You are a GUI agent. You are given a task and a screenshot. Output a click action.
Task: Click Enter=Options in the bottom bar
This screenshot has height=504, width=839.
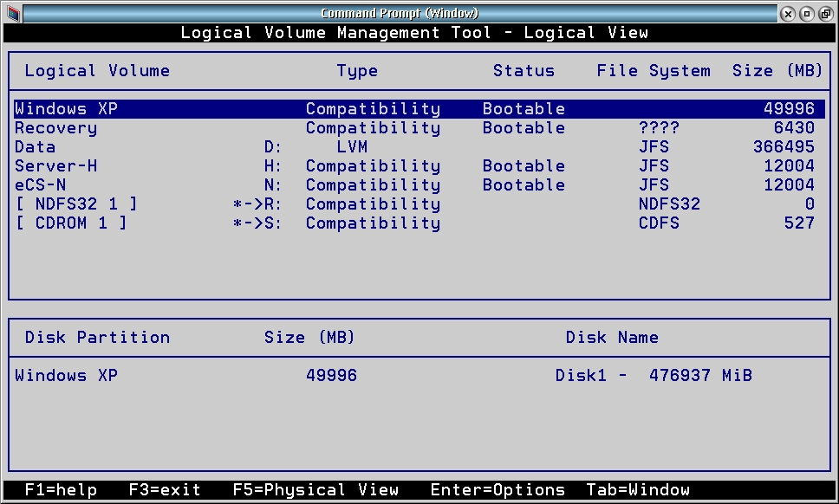point(498,490)
